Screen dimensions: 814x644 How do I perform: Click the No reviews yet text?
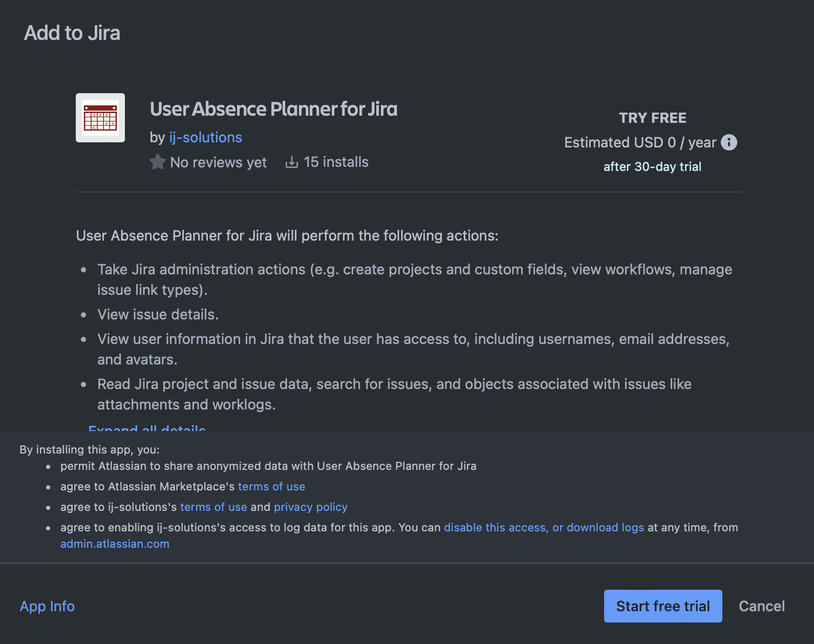tap(218, 162)
